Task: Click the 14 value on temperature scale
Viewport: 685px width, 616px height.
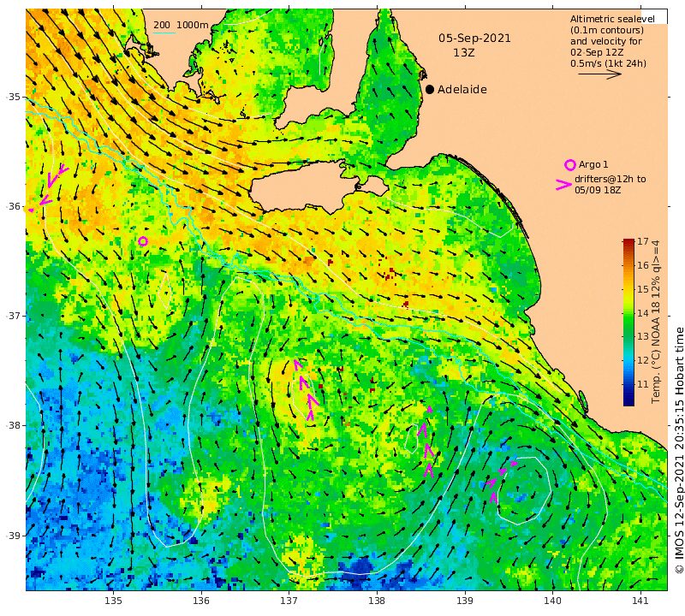Action: coord(643,313)
